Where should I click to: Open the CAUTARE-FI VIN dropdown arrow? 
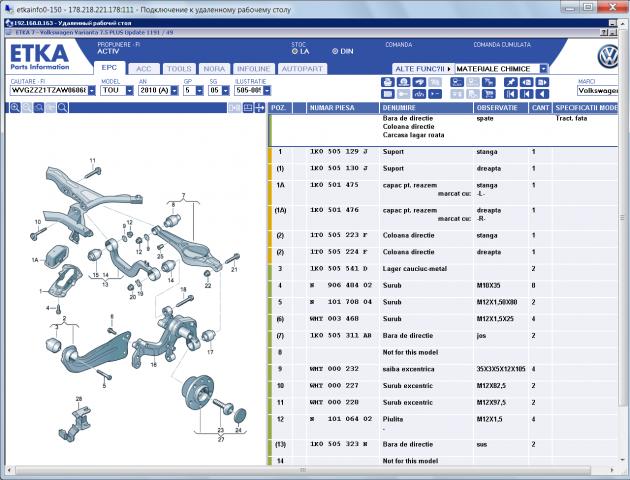coord(92,90)
